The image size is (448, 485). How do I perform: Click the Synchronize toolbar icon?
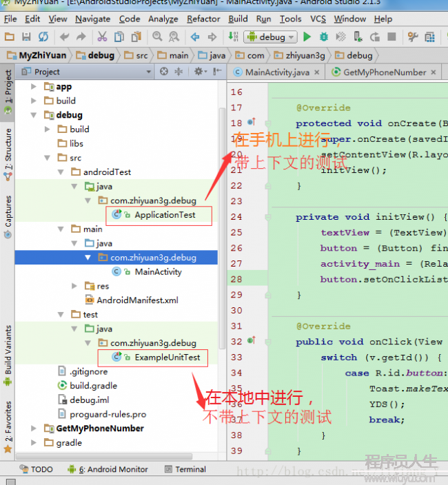43,37
